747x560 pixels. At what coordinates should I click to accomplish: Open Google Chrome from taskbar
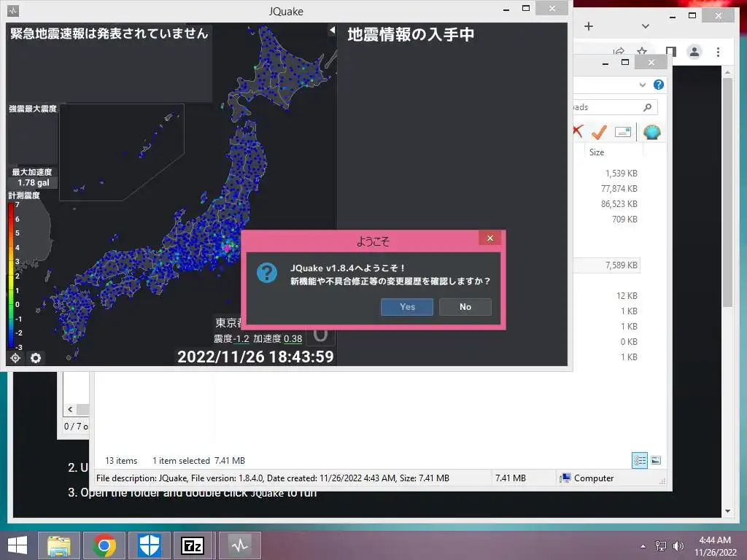click(x=104, y=545)
